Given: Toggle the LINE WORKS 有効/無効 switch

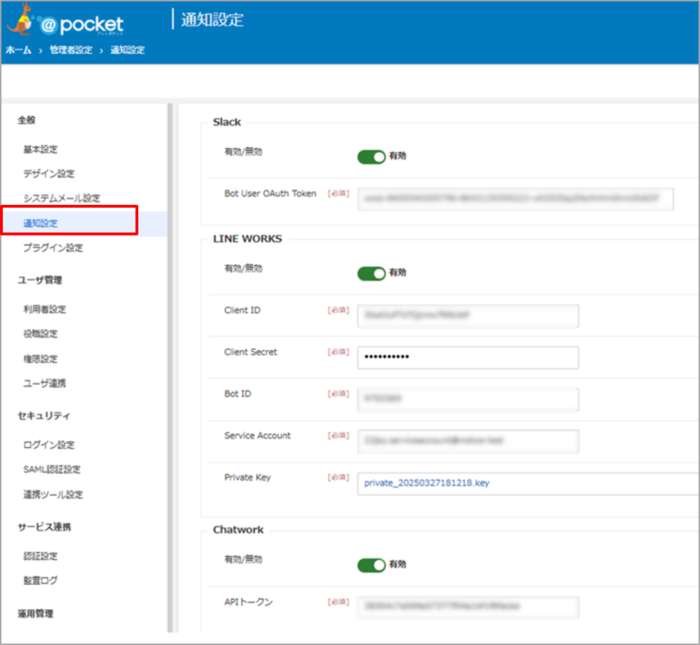Looking at the screenshot, I should tap(371, 274).
